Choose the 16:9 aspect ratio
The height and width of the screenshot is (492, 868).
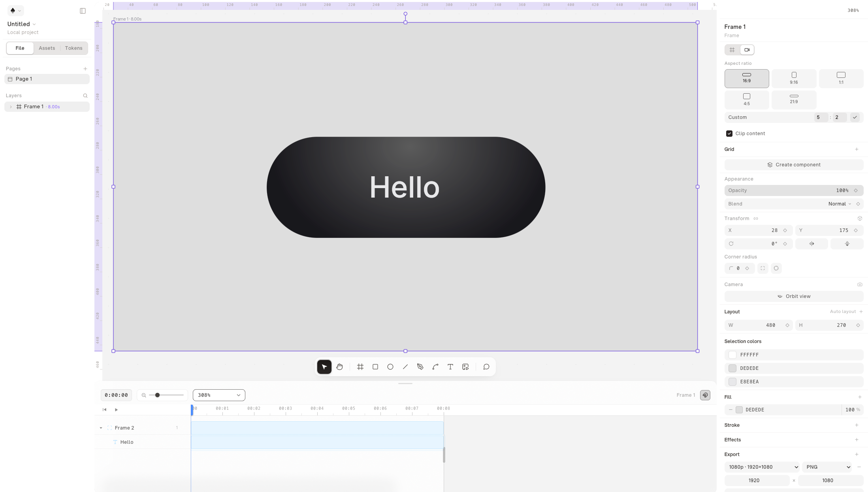pos(747,78)
